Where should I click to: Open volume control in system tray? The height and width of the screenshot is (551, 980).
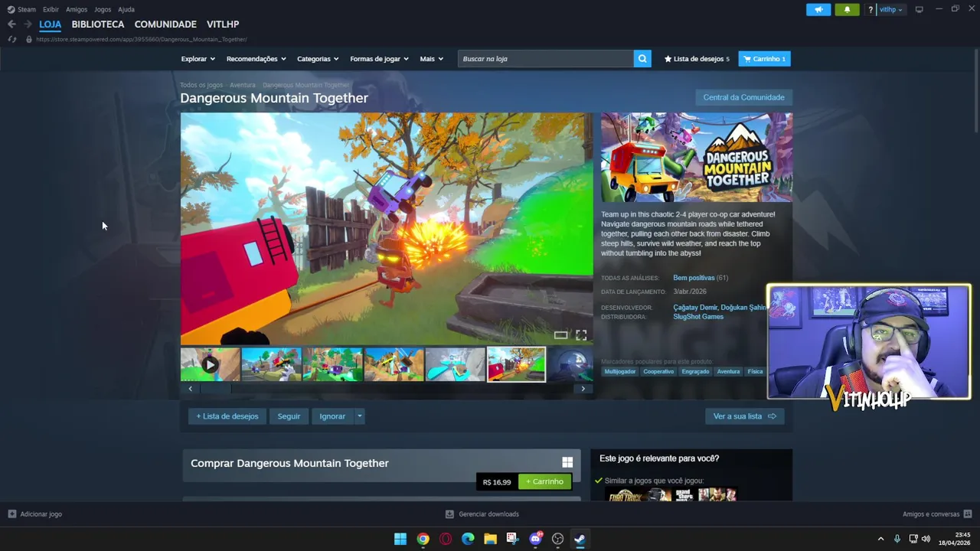[926, 539]
